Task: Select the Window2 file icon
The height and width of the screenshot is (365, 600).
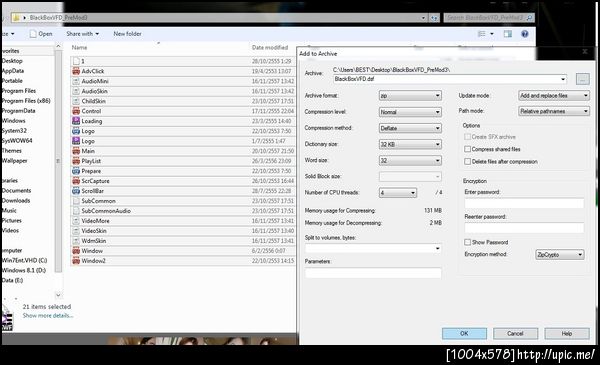Action: 76,261
